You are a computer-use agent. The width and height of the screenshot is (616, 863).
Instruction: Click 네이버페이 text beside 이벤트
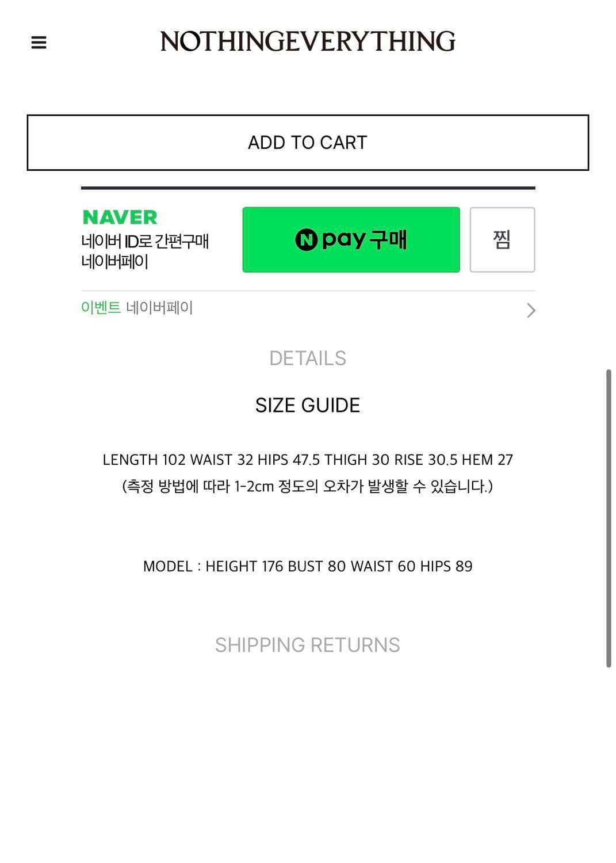coord(159,307)
